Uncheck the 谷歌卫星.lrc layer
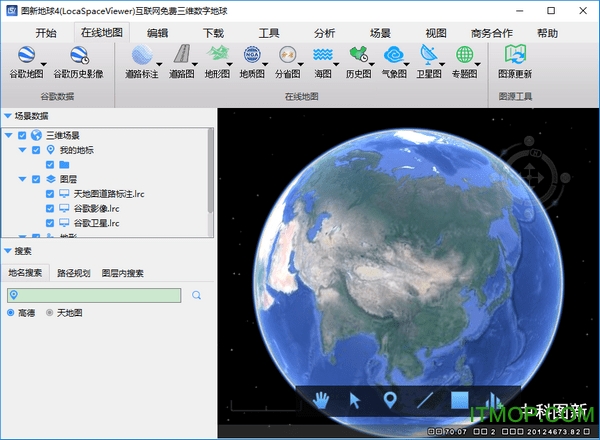The width and height of the screenshot is (600, 440). click(50, 223)
